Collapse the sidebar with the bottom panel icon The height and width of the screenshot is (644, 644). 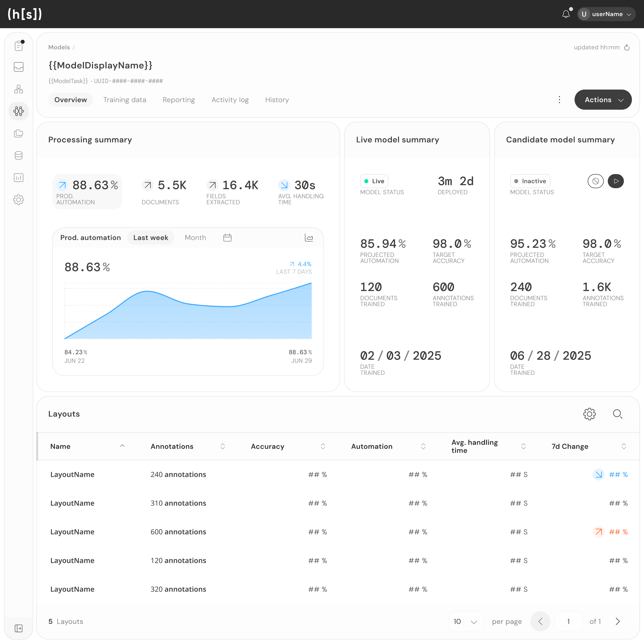[19, 628]
